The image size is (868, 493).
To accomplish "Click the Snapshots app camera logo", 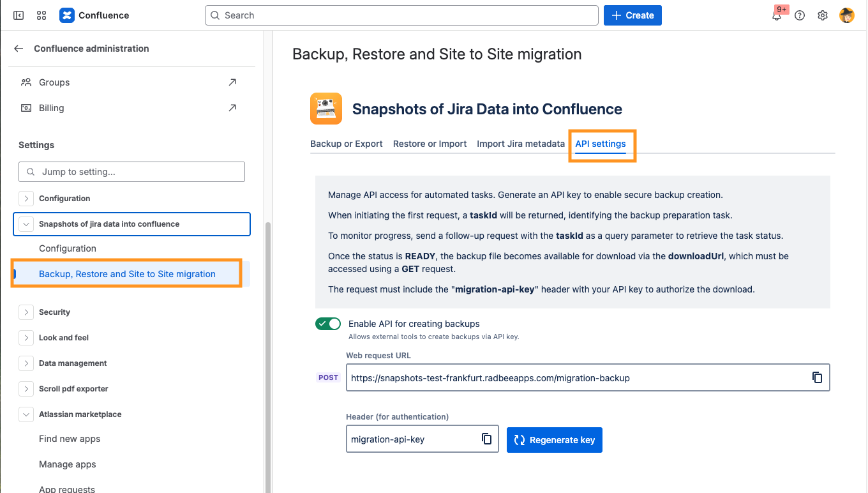I will (x=326, y=109).
